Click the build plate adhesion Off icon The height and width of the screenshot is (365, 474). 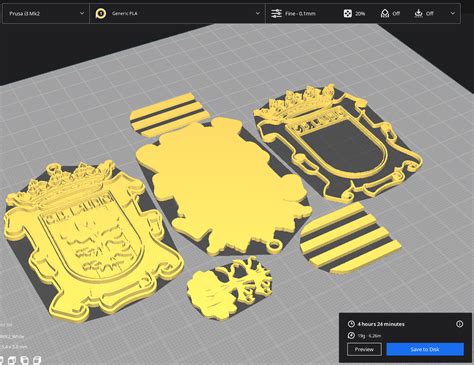tap(418, 14)
